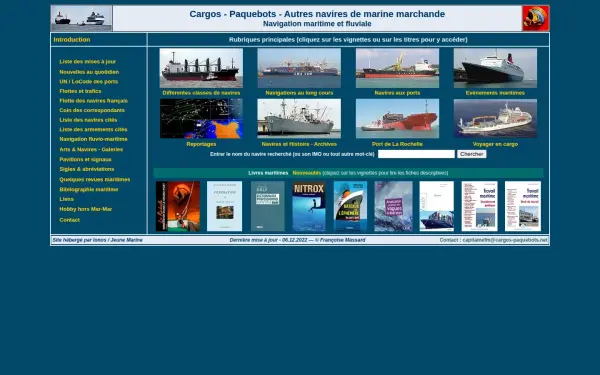Open the Travail maritime book with blue subtitle
The height and width of the screenshot is (375, 600).
479,206
